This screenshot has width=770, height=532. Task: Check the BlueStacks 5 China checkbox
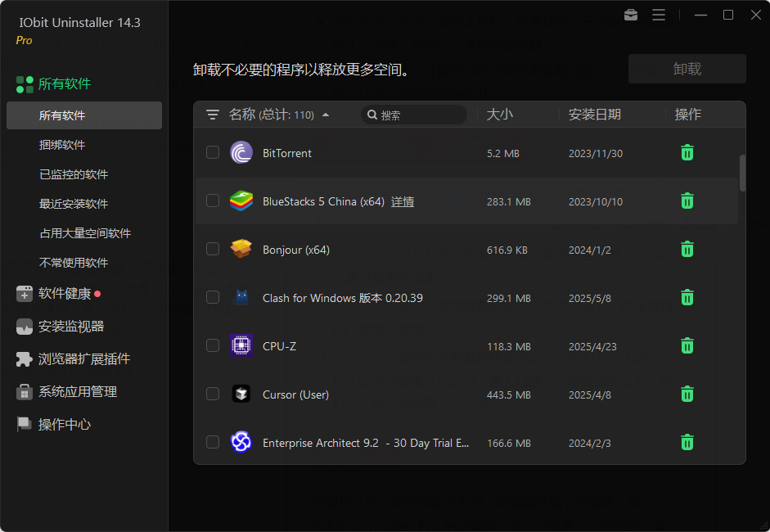[x=213, y=201]
